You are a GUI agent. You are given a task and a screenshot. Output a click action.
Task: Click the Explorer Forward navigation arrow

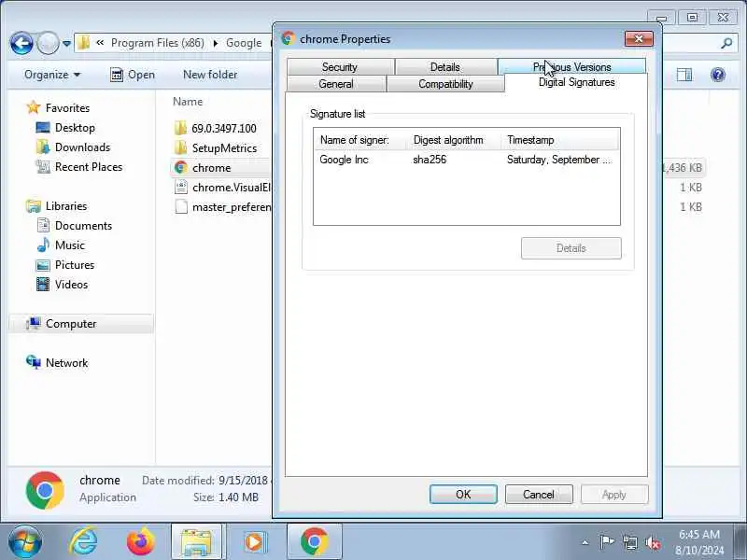pyautogui.click(x=48, y=43)
